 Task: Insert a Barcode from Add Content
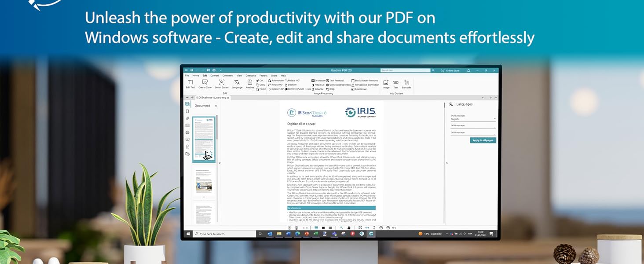tap(406, 84)
